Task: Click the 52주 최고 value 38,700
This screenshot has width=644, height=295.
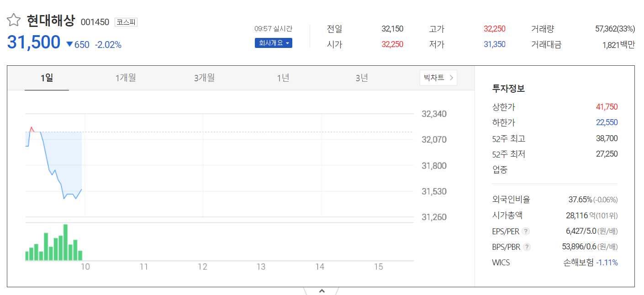Action: pos(607,138)
